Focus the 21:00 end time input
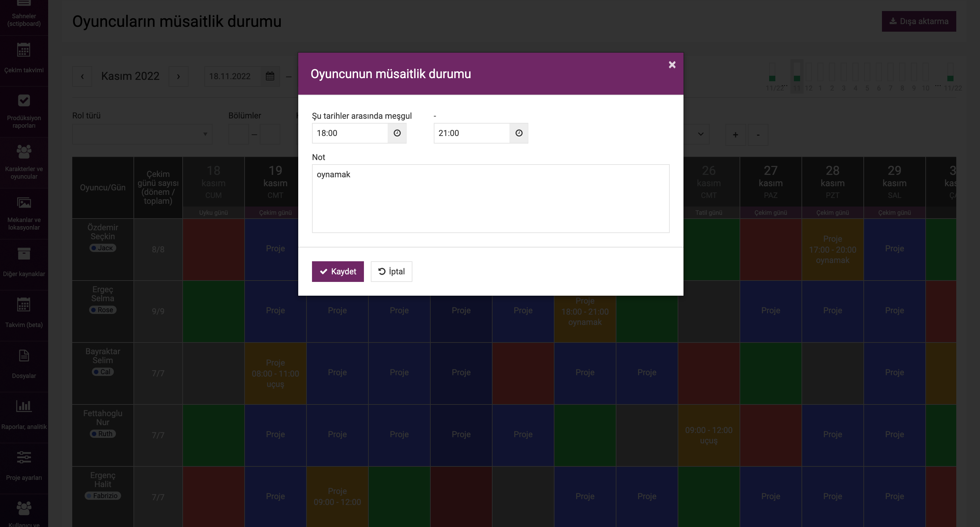This screenshot has height=527, width=980. pyautogui.click(x=472, y=133)
